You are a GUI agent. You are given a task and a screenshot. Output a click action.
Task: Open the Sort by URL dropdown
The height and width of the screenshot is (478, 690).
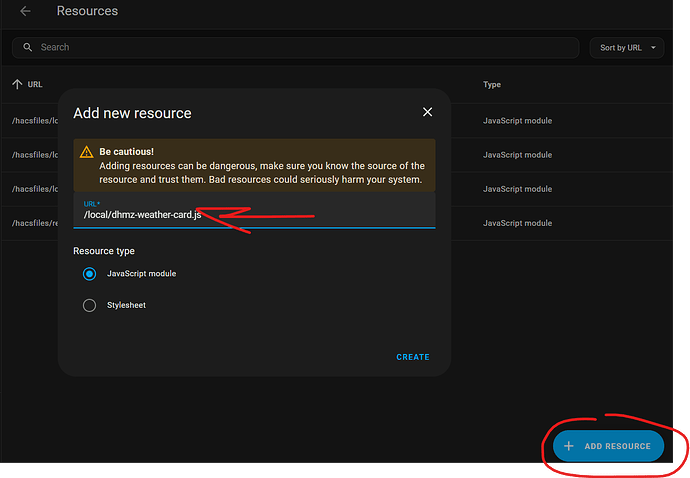[x=627, y=48]
